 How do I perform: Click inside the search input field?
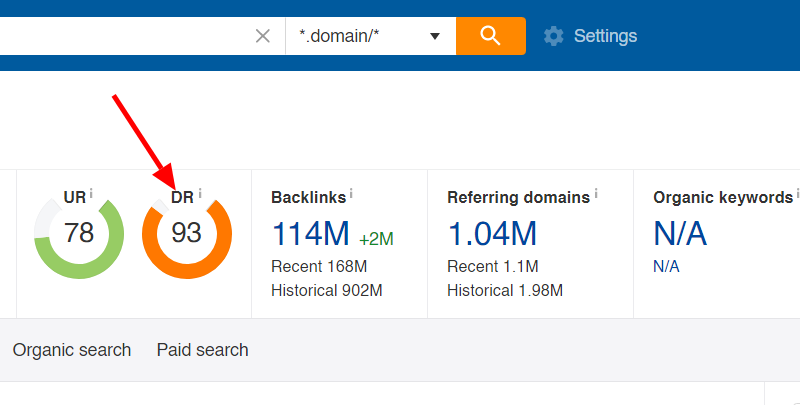[120, 36]
